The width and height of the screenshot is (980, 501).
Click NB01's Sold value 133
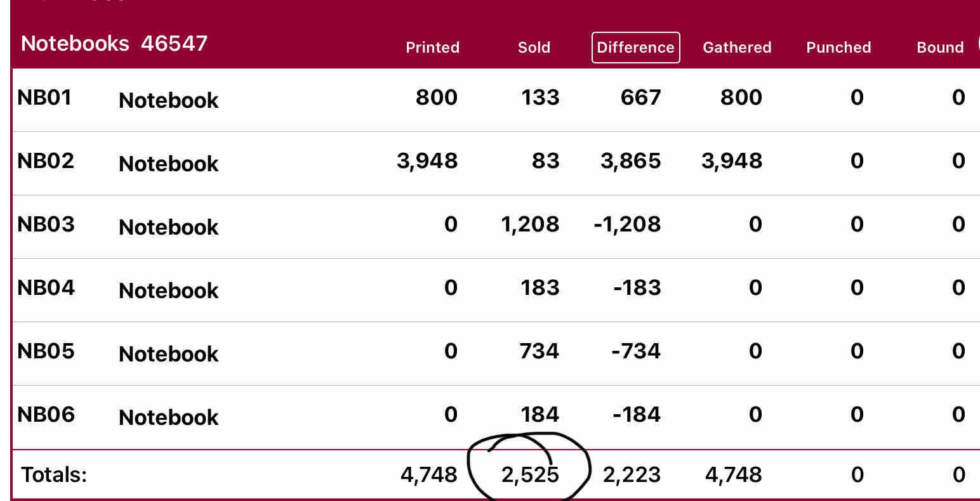pyautogui.click(x=540, y=98)
